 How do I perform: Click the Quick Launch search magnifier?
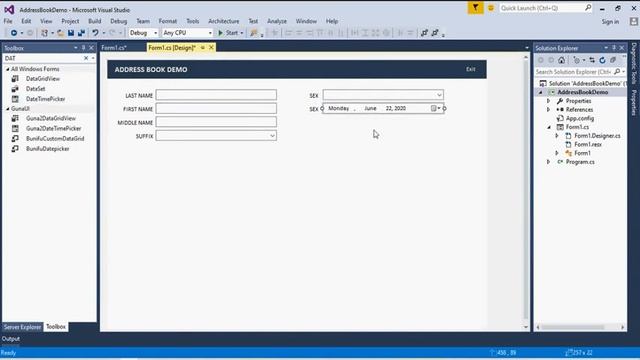[x=588, y=8]
